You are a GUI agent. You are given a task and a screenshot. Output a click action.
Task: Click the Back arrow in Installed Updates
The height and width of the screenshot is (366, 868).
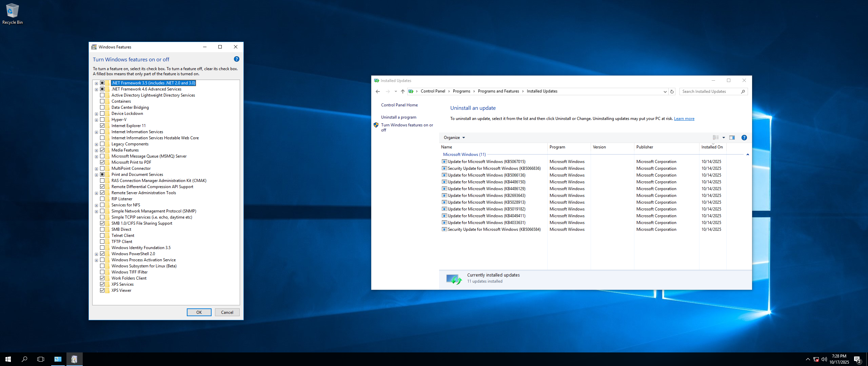(378, 91)
